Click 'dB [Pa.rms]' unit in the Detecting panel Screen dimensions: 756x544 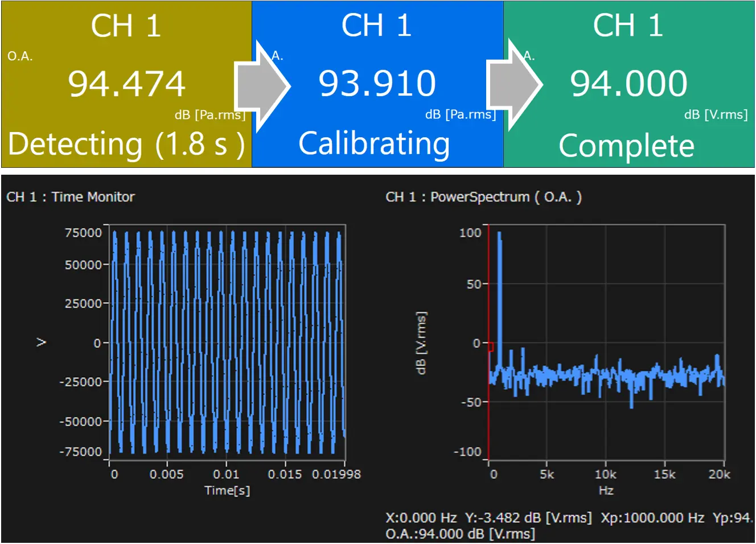[210, 115]
